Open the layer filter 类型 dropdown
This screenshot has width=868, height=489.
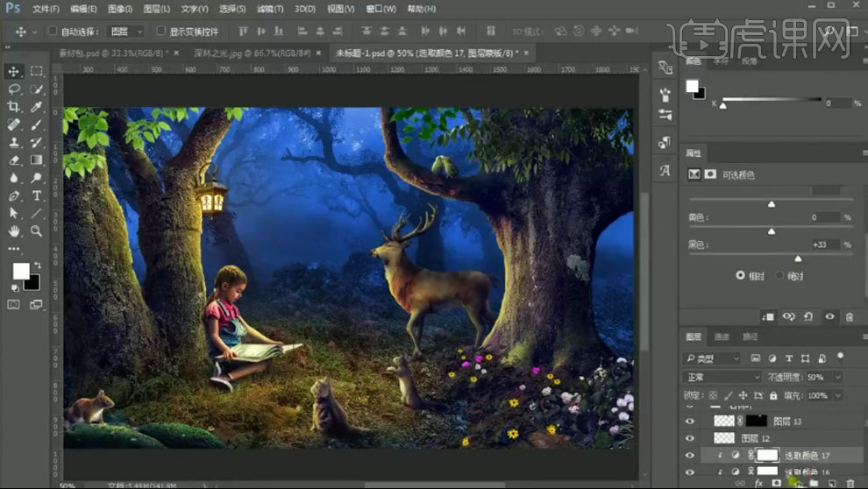tap(711, 358)
